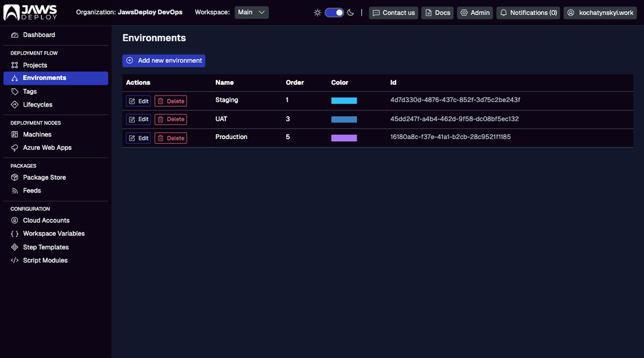
Task: Go to Projects in sidebar
Action: click(x=35, y=65)
